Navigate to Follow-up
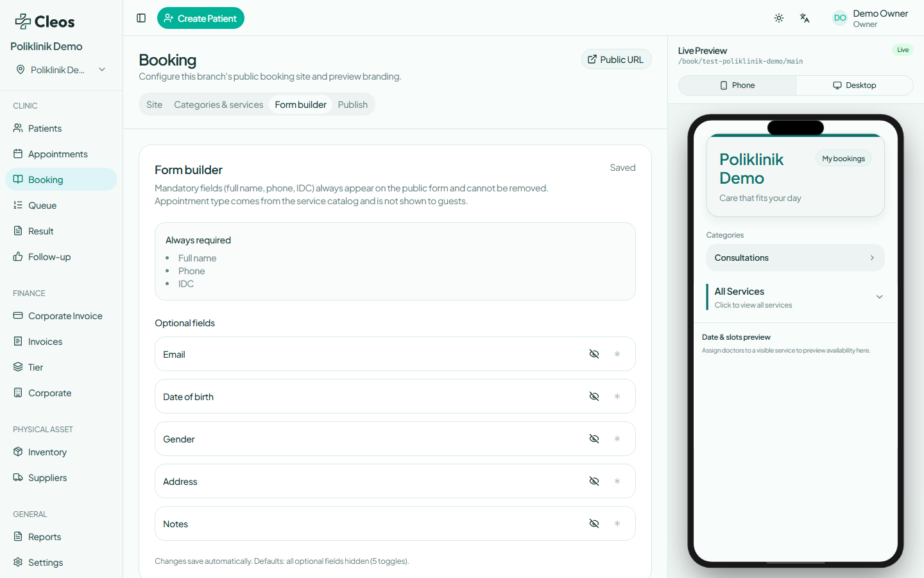Viewport: 924px width, 578px height. tap(61, 257)
